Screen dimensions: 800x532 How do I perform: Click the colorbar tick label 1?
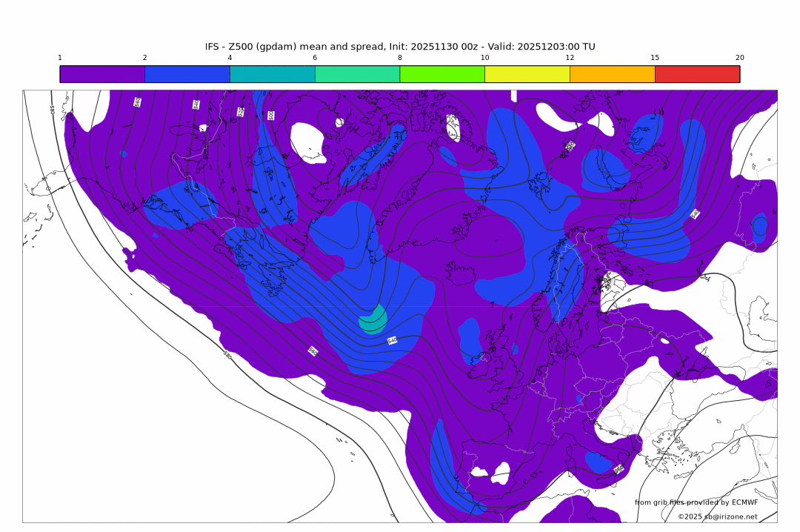coord(60,58)
